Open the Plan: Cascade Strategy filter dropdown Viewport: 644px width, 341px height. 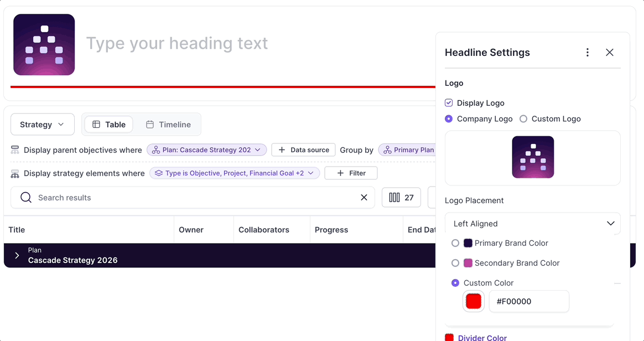[206, 150]
